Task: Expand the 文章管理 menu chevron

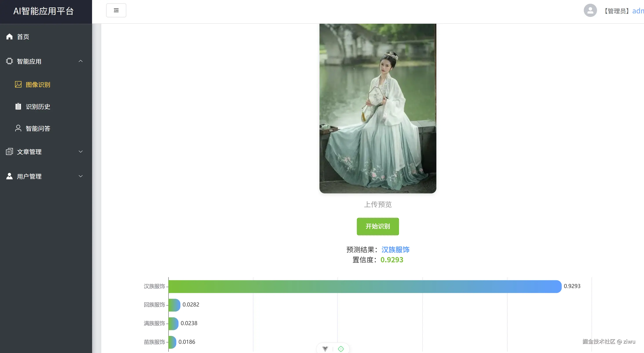Action: [x=80, y=152]
